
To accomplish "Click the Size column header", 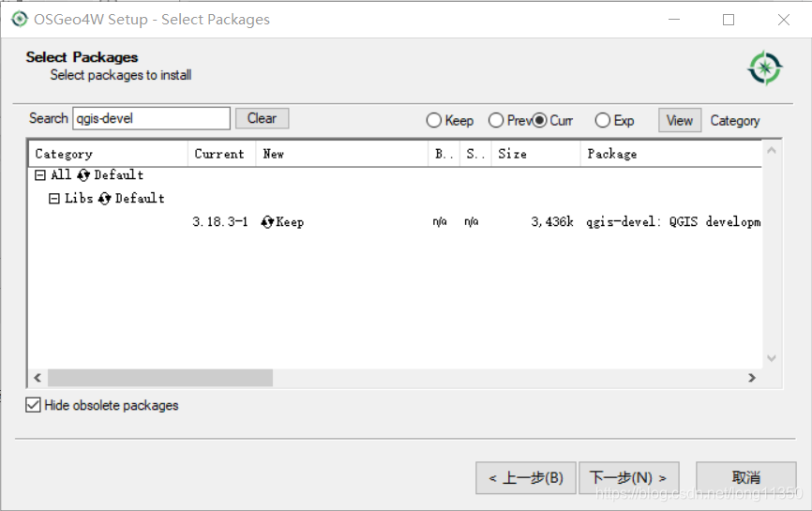I will point(536,154).
